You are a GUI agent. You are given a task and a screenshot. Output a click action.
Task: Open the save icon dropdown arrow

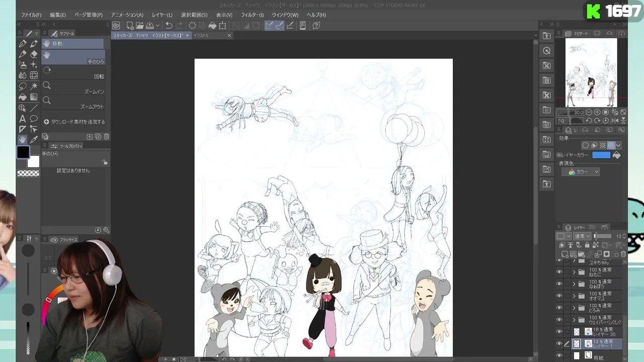[157, 25]
